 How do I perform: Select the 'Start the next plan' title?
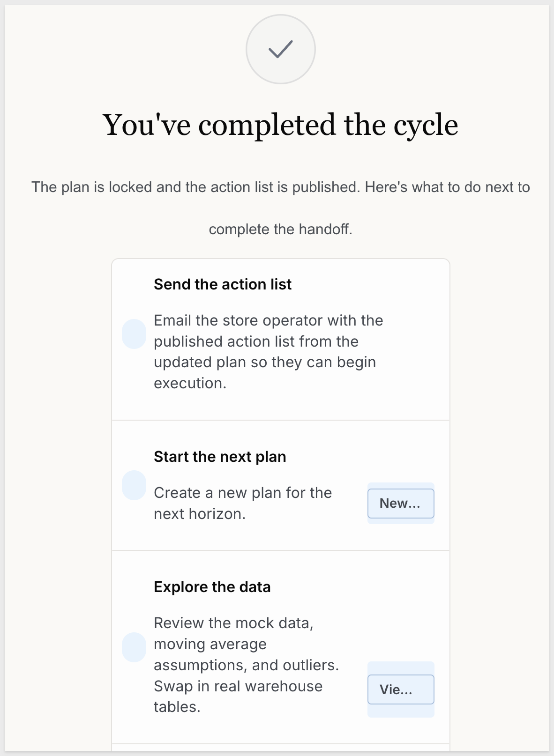pyautogui.click(x=220, y=457)
